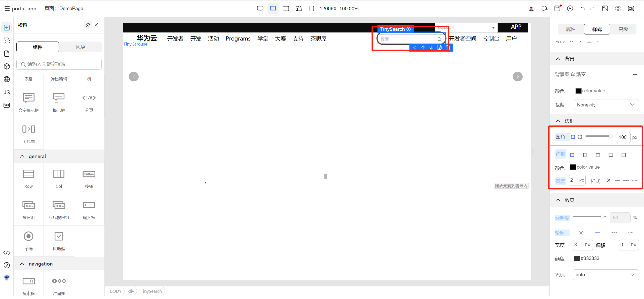
Task: Open the outline tree icon in sidebar
Action: coord(7,40)
